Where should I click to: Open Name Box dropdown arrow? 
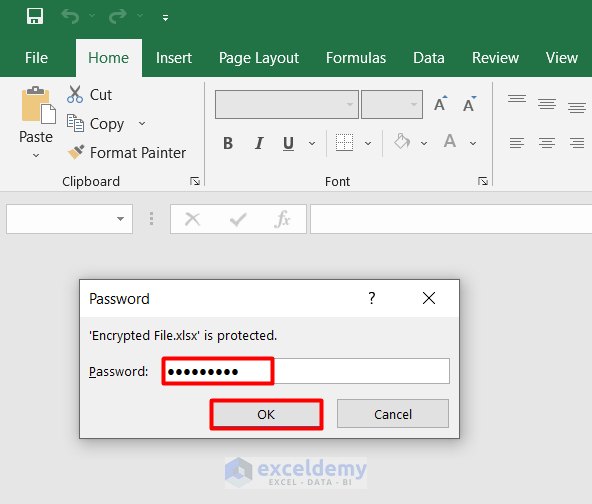(x=120, y=219)
